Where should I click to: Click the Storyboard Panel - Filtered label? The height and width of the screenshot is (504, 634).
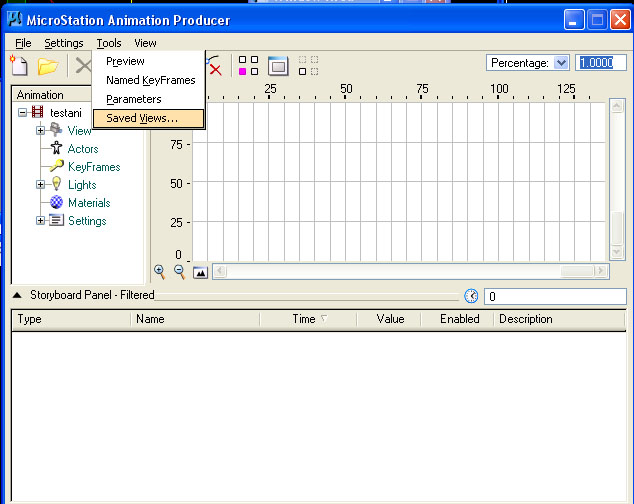point(92,295)
